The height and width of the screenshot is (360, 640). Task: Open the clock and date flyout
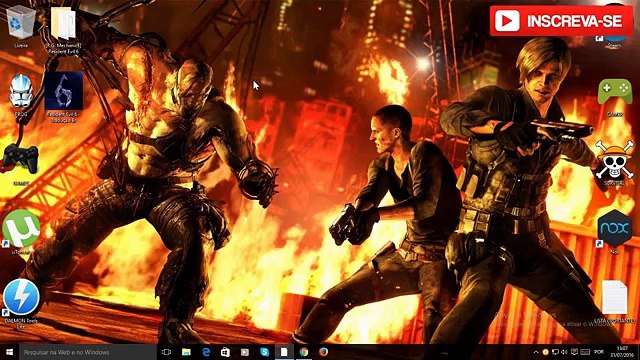click(622, 352)
